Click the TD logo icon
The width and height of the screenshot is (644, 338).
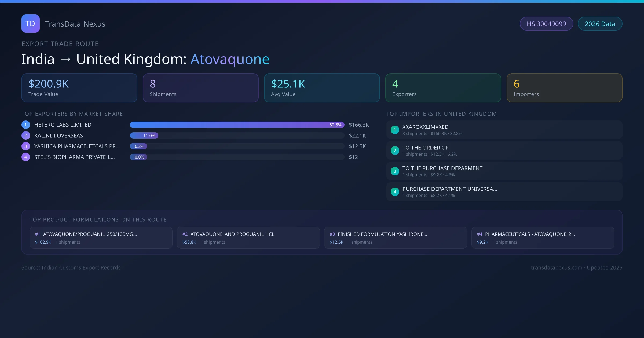point(30,24)
